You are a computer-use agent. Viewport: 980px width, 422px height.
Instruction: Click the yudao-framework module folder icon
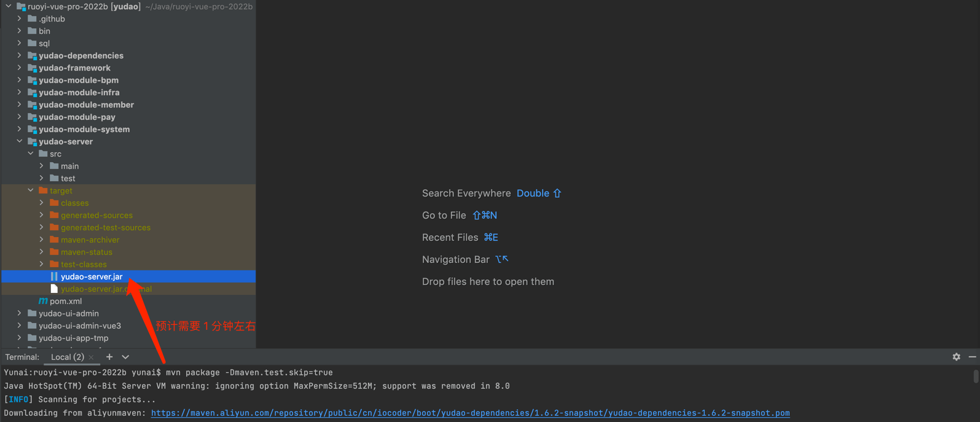pyautogui.click(x=32, y=68)
